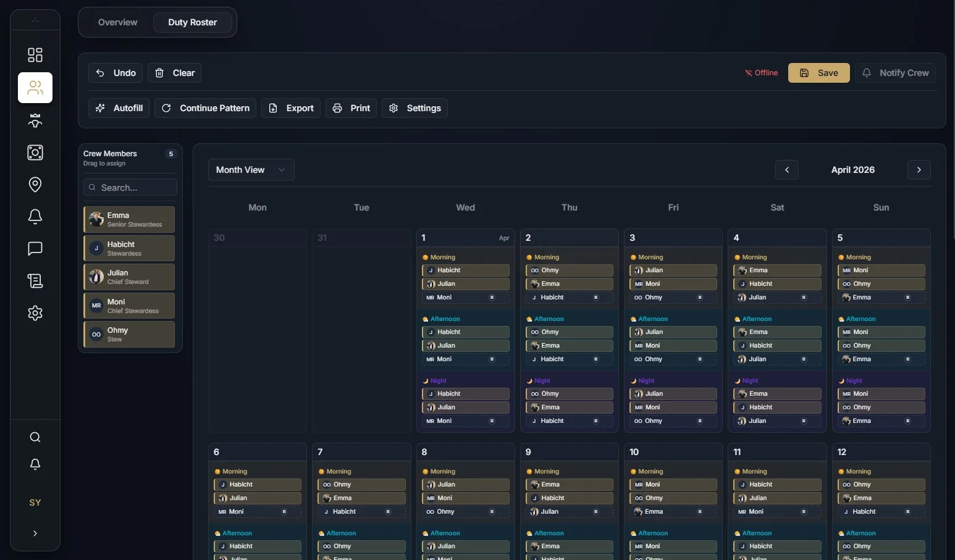
Task: Open the Month View dropdown
Action: [250, 170]
